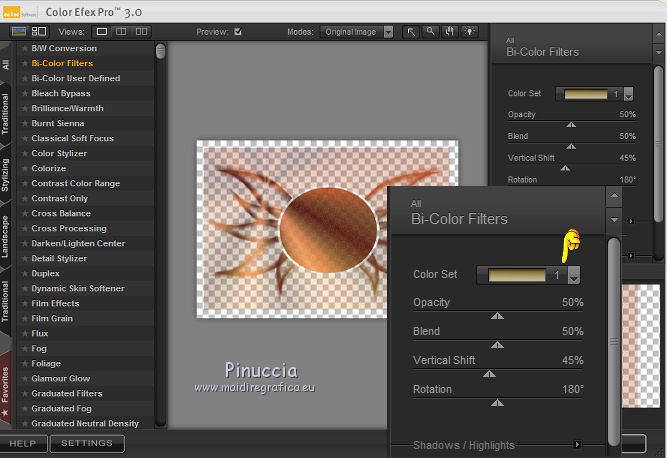Select Glamour Glow filter from list
This screenshot has height=458, width=667.
(61, 379)
